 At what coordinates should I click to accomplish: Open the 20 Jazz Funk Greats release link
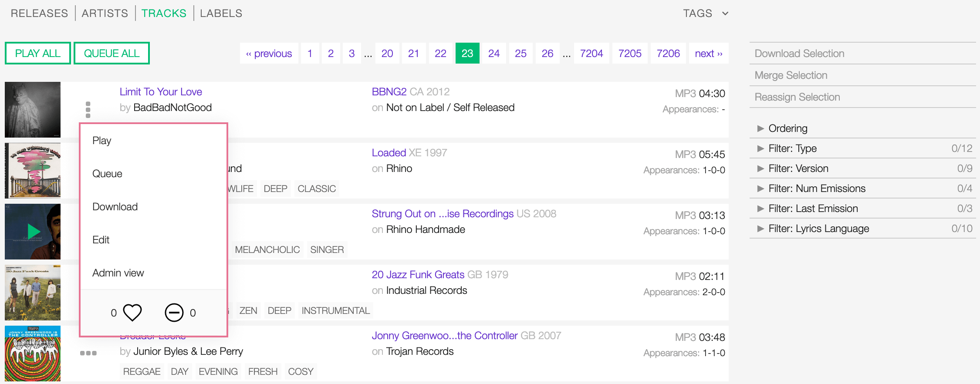tap(418, 275)
